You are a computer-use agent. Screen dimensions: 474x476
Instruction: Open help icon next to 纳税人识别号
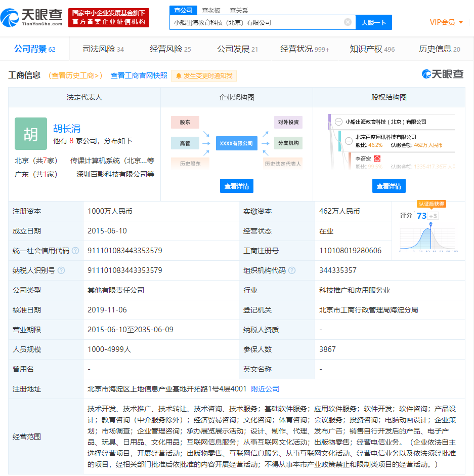point(61,270)
